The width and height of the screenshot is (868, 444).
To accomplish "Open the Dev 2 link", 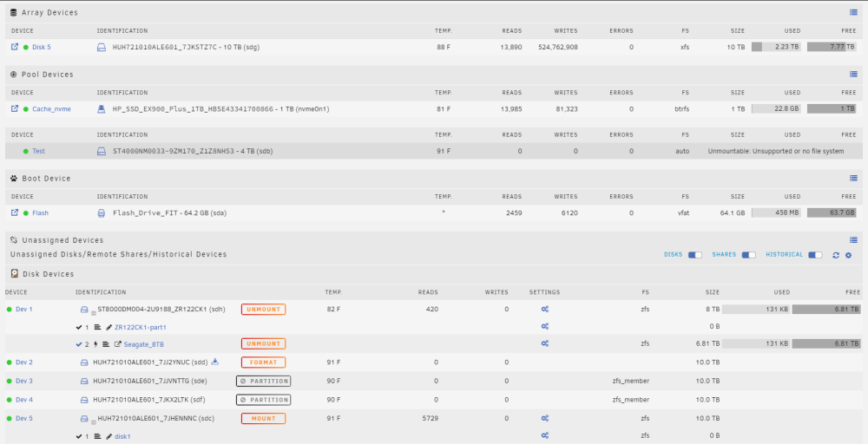I will (24, 362).
